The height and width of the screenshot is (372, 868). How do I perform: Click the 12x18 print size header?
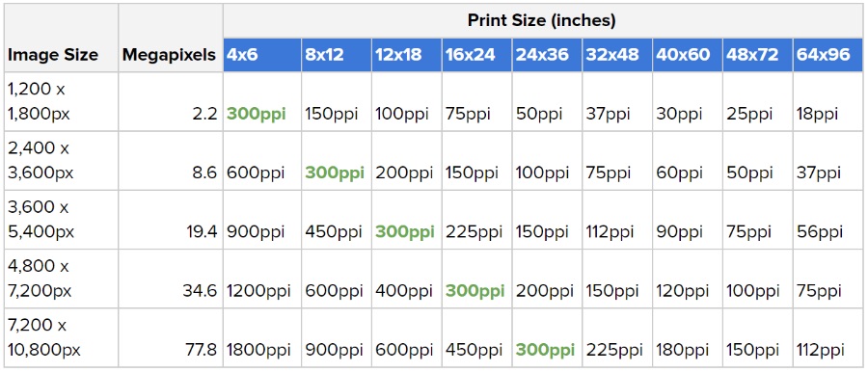point(407,55)
